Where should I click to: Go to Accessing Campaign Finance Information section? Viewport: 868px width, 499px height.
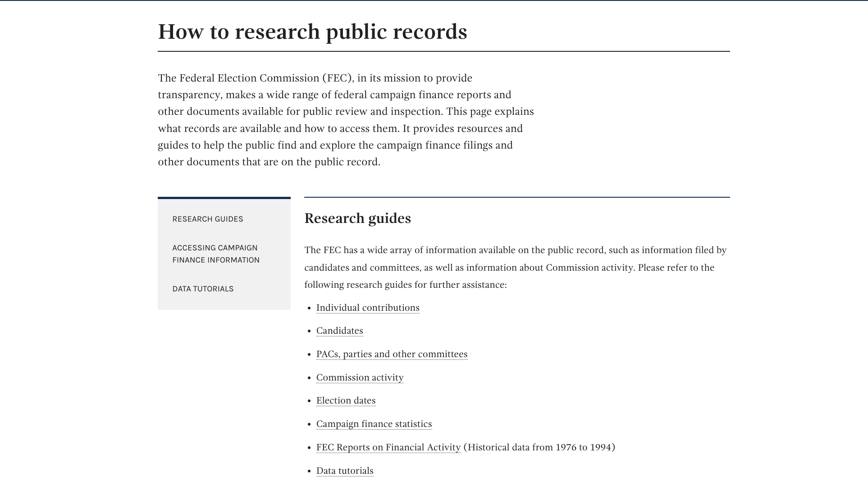click(x=216, y=254)
